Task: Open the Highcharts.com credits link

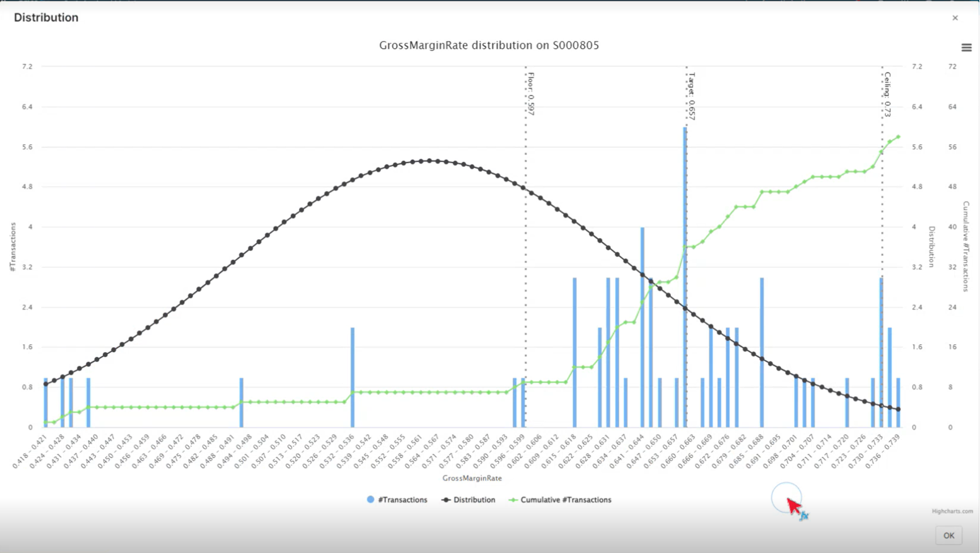Action: (x=952, y=511)
